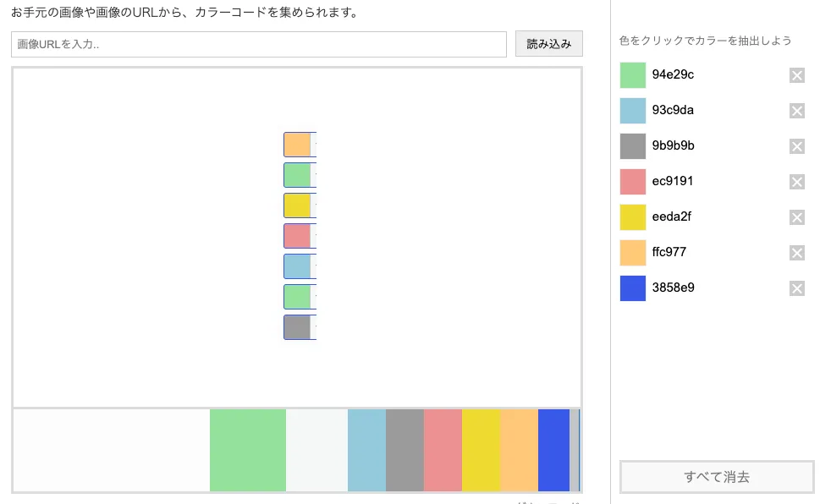Select the yellow band in palette strip
Viewport: 820px width, 504px height.
pyautogui.click(x=482, y=450)
